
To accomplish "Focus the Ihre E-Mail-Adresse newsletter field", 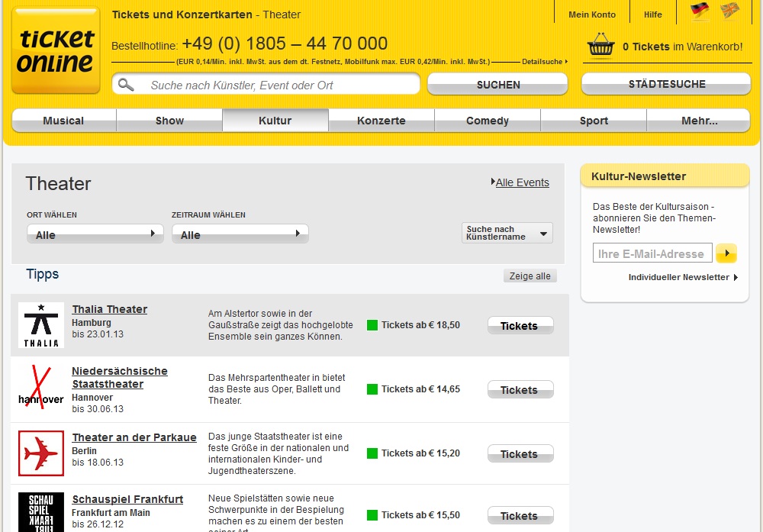I will [x=652, y=253].
